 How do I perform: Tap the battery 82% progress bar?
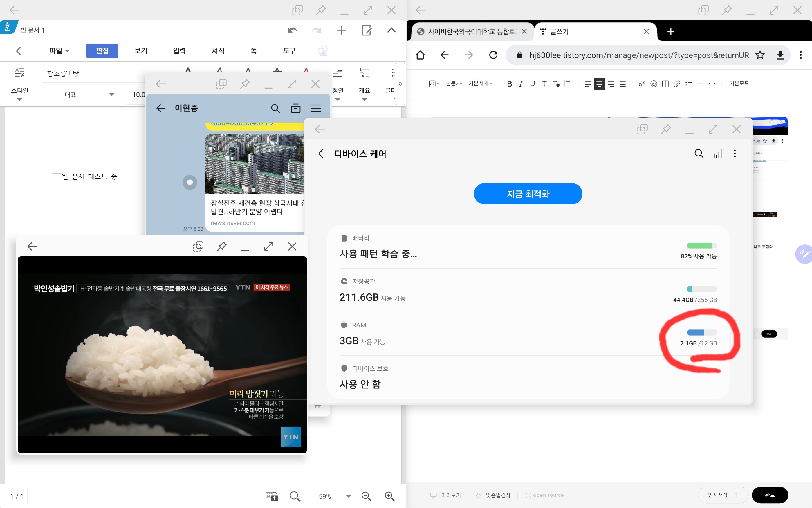click(701, 246)
